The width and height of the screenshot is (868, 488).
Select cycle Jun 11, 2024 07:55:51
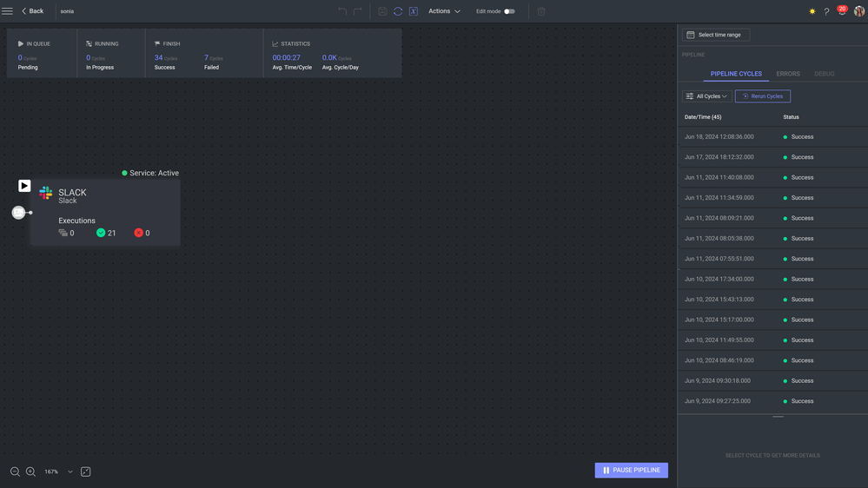772,259
